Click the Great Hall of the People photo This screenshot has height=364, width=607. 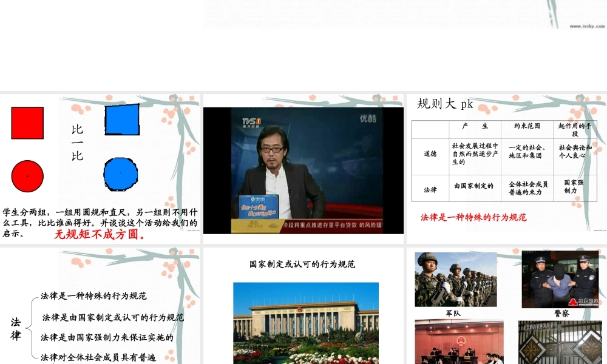tap(306, 323)
